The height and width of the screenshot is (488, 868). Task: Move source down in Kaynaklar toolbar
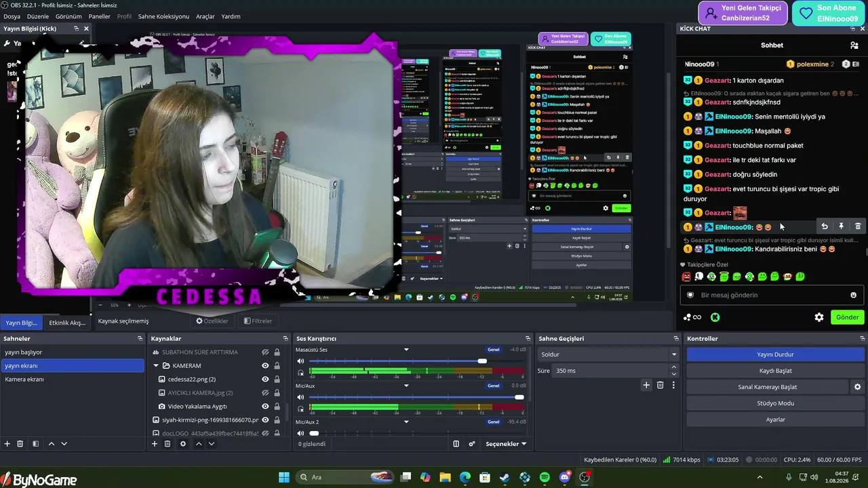(212, 444)
